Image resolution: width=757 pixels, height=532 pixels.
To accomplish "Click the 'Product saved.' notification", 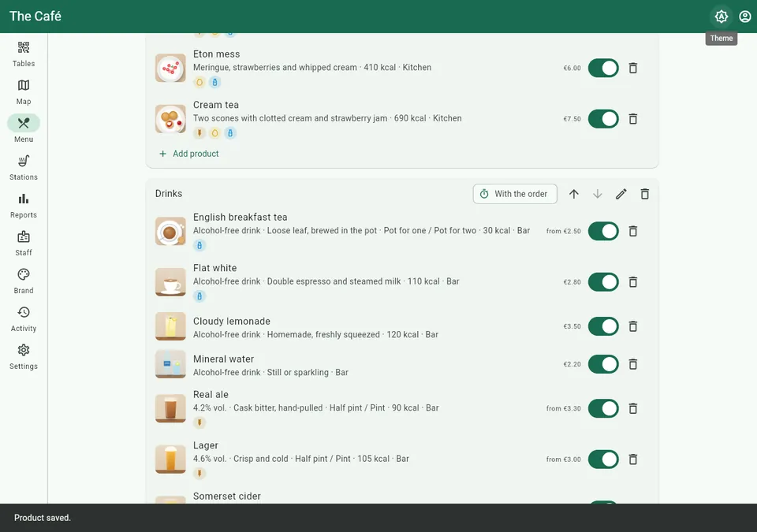I will [43, 518].
